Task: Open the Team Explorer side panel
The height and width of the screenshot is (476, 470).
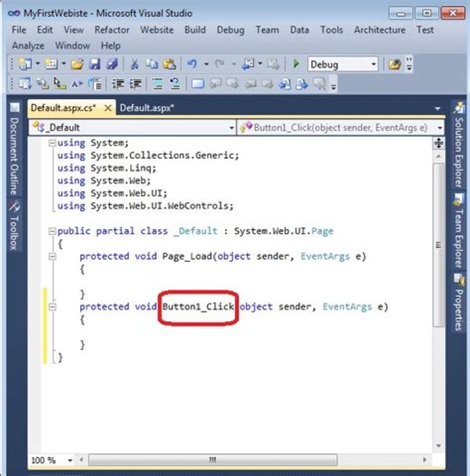Action: click(x=459, y=231)
